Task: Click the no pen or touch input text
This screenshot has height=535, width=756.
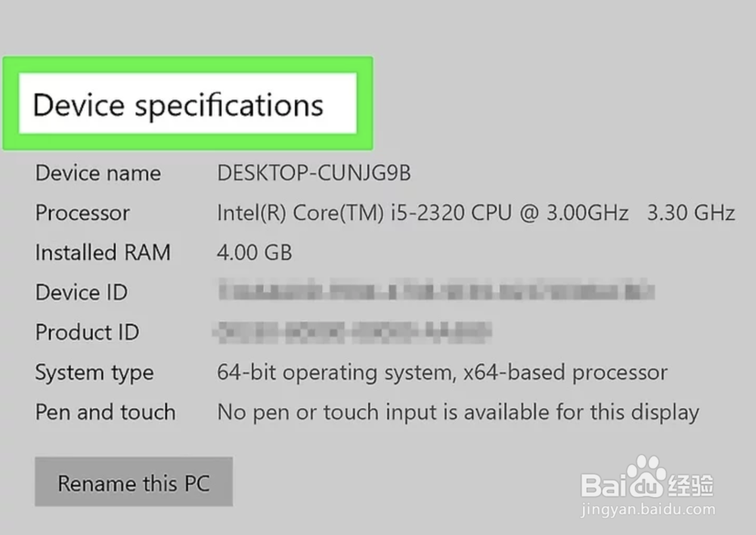Action: pyautogui.click(x=456, y=412)
